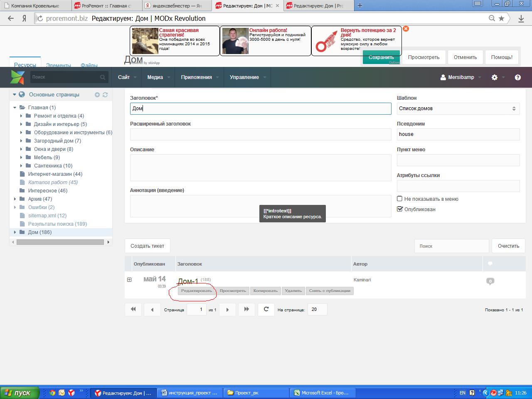
Task: Click Редактировать under Дом-1
Action: click(x=197, y=291)
